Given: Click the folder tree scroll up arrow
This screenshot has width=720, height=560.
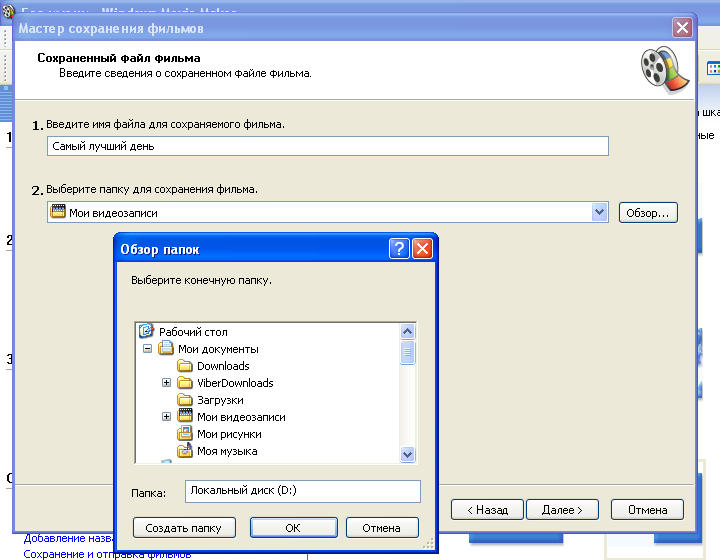Looking at the screenshot, I should tap(407, 331).
